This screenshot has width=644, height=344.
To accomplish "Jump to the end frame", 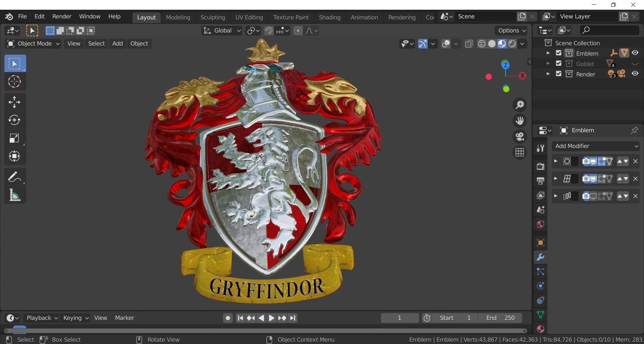I will coord(293,318).
